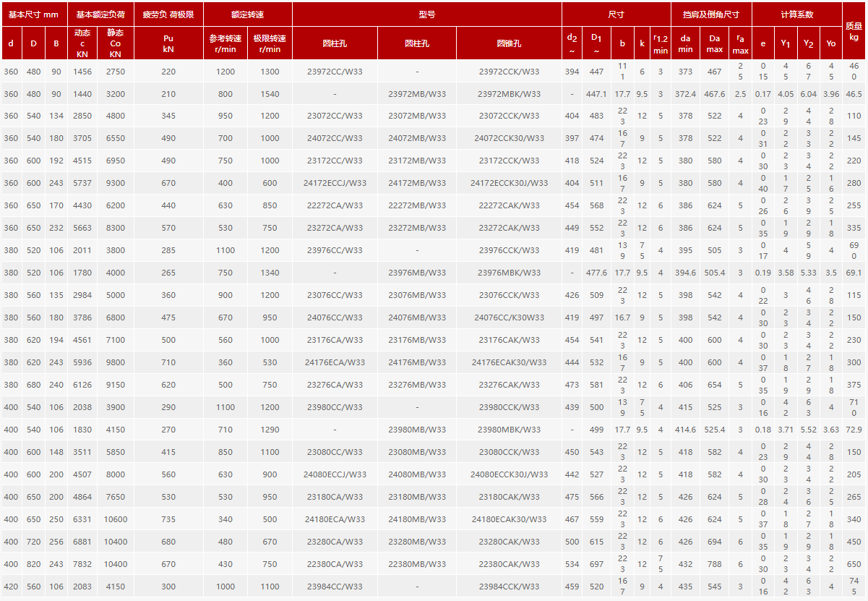Select the 极限转速 r/min sub-header
Image resolution: width=868 pixels, height=601 pixels.
[x=270, y=43]
